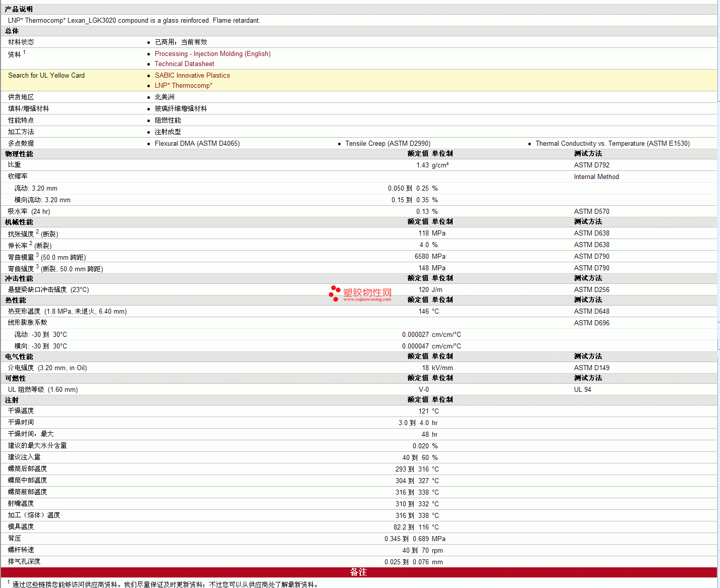This screenshot has height=588, width=720.
Task: Click transverse expansion value 0.000047 cm/cm/°C
Action: (x=431, y=346)
